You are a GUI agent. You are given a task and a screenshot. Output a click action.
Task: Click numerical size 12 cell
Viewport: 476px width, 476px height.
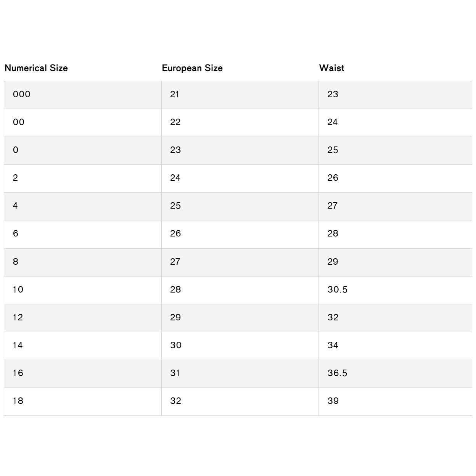tap(83, 318)
